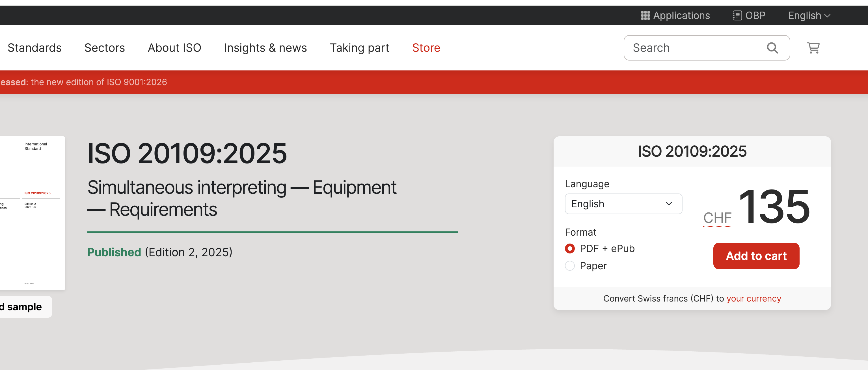Click the CHF currency abbreviation
This screenshot has width=868, height=370.
click(717, 218)
